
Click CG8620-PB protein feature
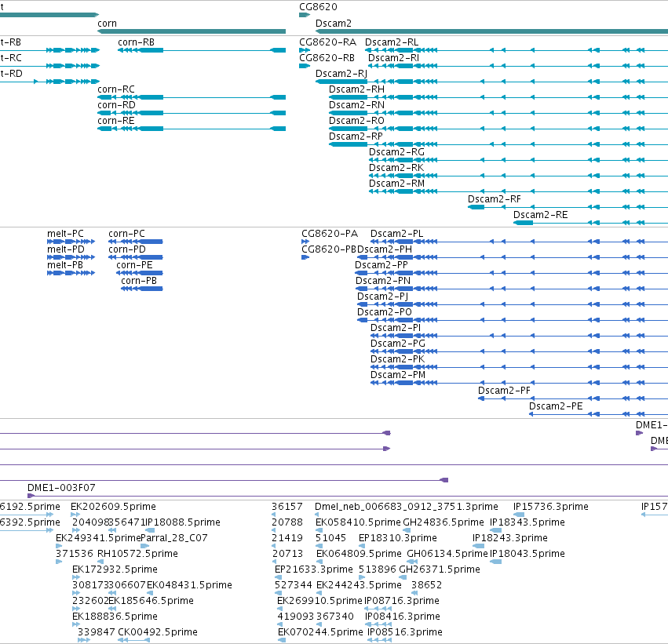[x=329, y=250]
